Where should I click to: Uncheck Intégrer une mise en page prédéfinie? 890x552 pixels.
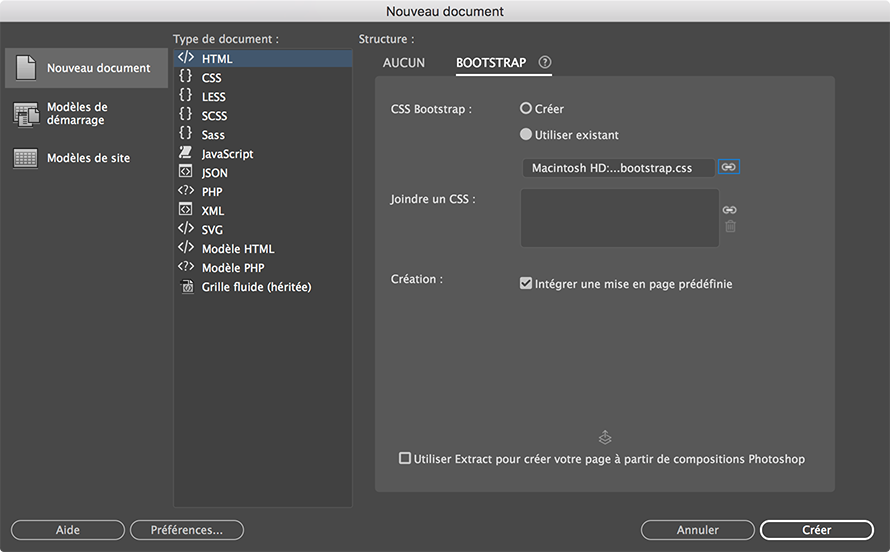(x=526, y=284)
